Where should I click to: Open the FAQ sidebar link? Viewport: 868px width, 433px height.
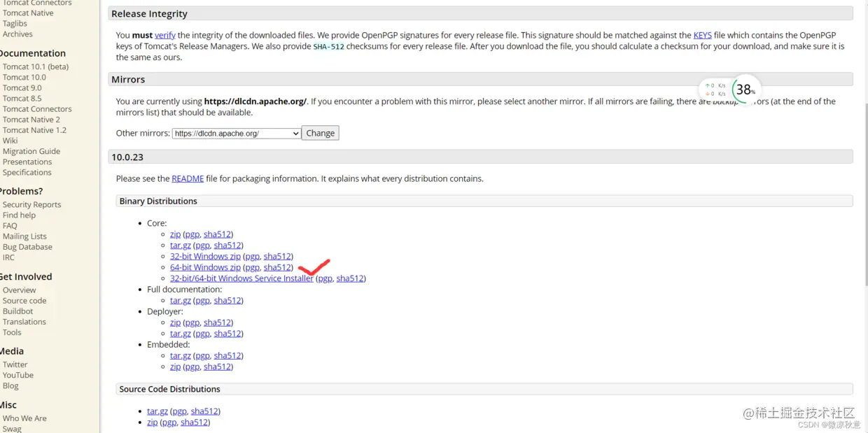click(x=10, y=226)
